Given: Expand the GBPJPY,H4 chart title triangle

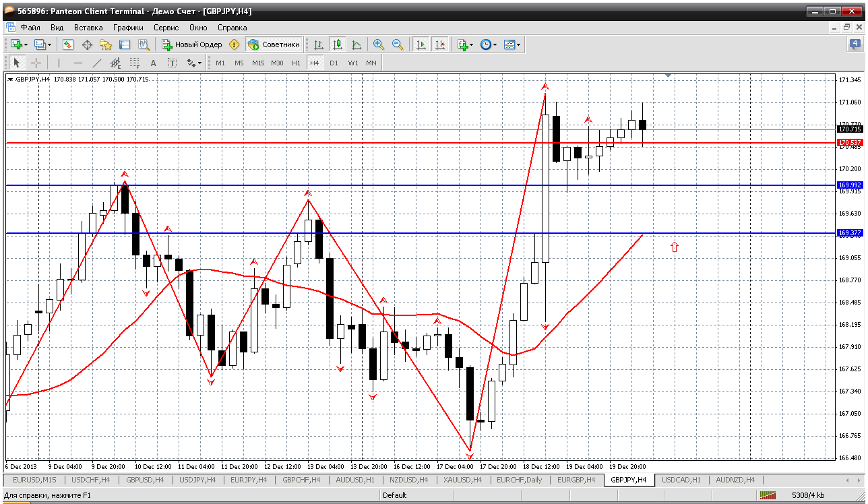Looking at the screenshot, I should tap(10, 80).
